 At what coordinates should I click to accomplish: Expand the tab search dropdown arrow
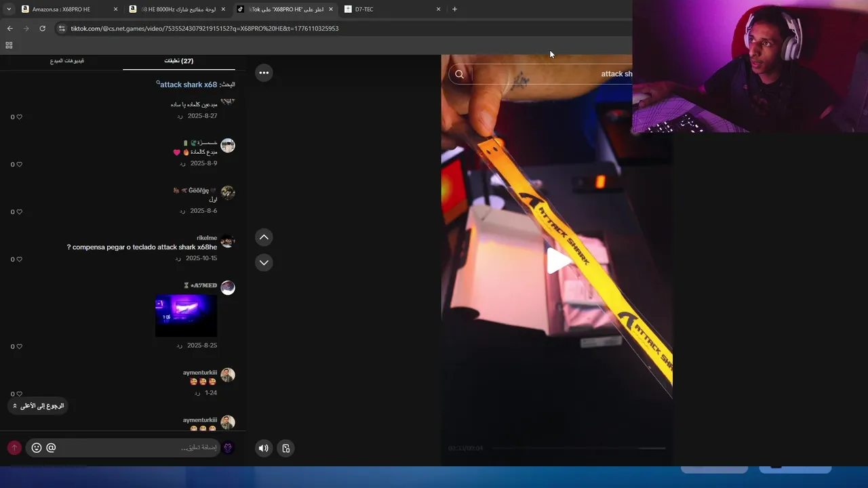(9, 9)
